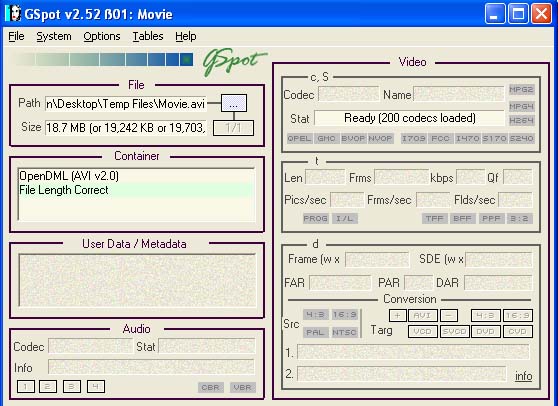Toggle the Src PAL button
Screen dimensions: 558x406
click(x=315, y=332)
